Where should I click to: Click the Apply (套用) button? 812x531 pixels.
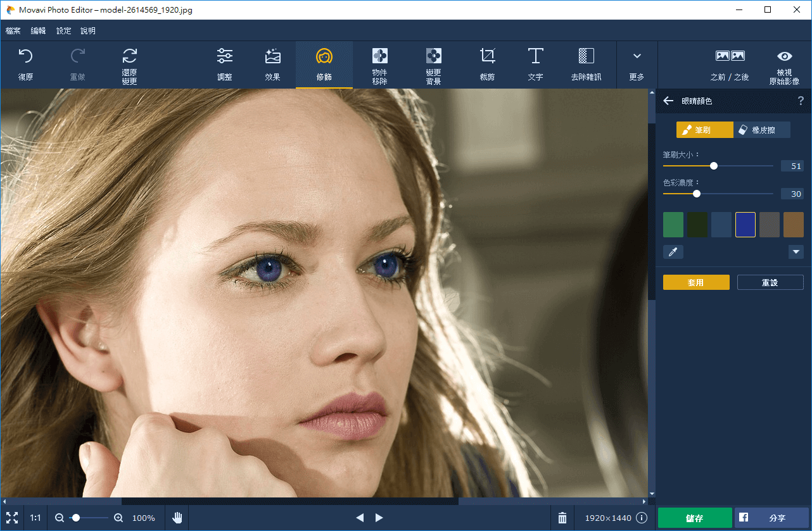[x=696, y=282]
